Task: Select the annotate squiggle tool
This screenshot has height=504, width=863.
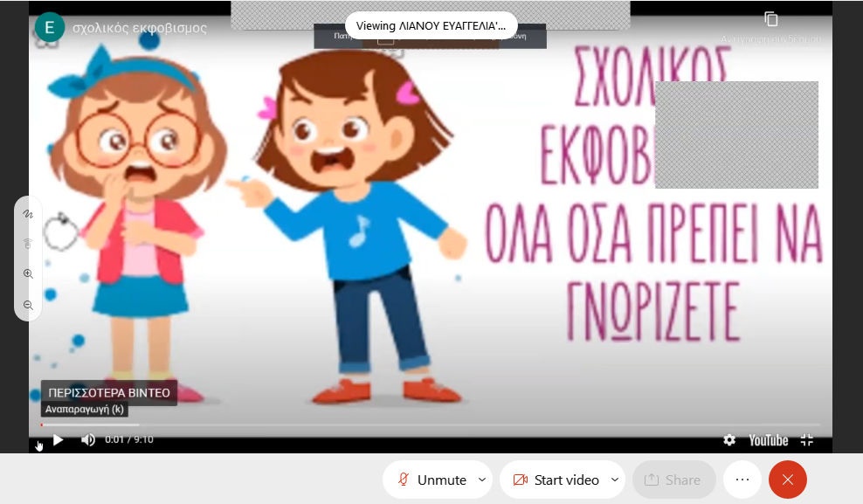Action: tap(28, 214)
